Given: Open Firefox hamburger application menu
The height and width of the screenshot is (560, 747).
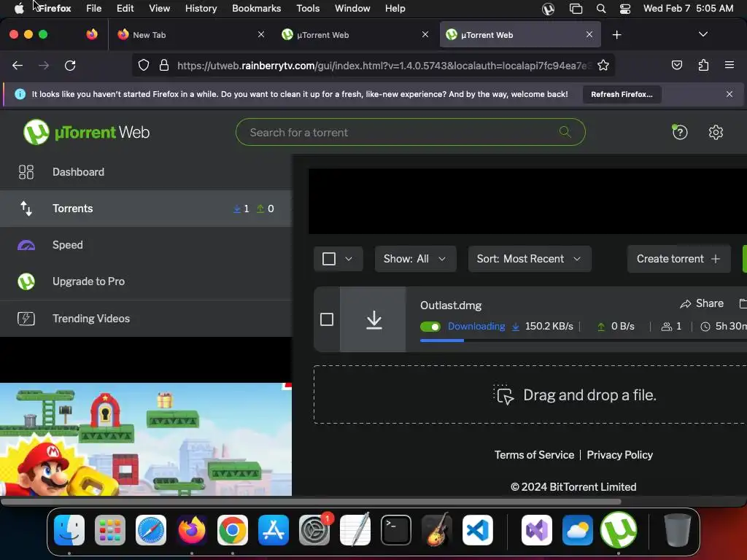Looking at the screenshot, I should click(x=729, y=65).
